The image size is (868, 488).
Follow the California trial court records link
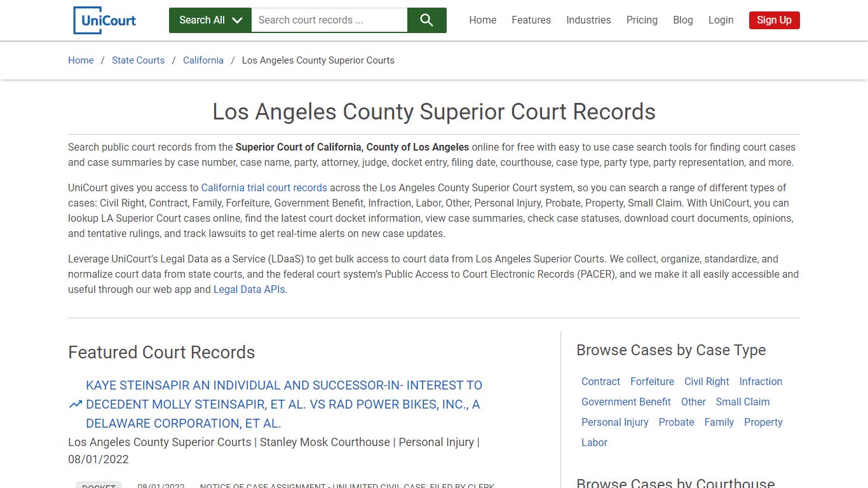[x=264, y=188]
